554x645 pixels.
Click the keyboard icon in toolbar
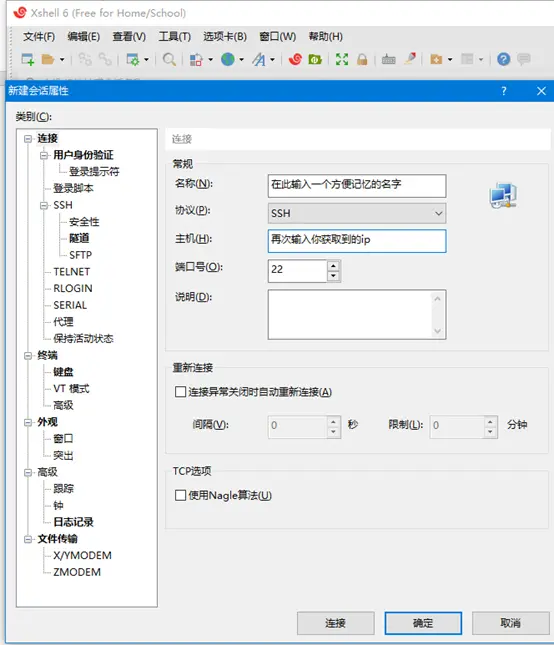coord(388,60)
